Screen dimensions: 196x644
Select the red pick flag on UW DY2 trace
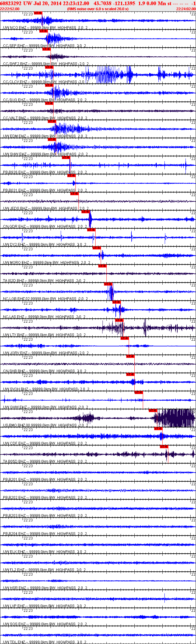pos(91,230)
